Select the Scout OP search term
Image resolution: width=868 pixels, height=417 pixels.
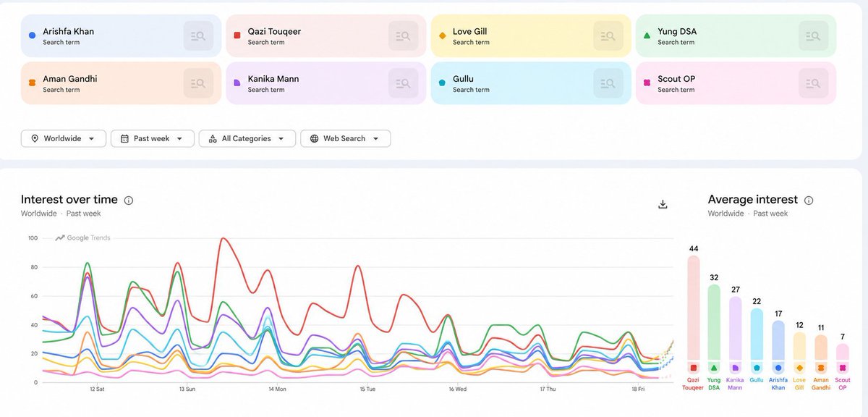pos(736,83)
